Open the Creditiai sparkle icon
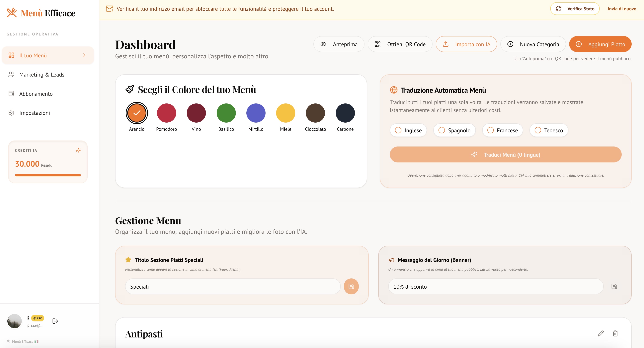Viewport: 644px width, 348px height. [x=78, y=150]
